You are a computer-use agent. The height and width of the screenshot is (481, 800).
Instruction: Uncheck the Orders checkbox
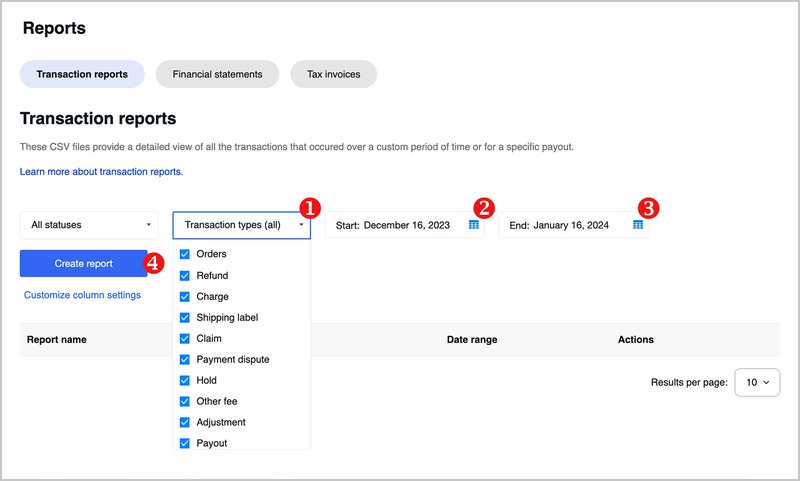(185, 254)
